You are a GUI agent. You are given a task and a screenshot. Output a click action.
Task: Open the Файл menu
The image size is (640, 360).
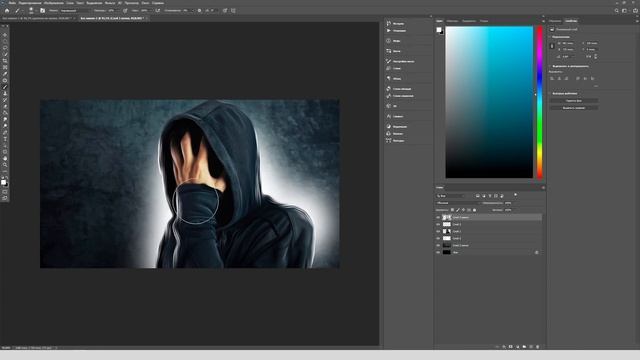pos(12,2)
